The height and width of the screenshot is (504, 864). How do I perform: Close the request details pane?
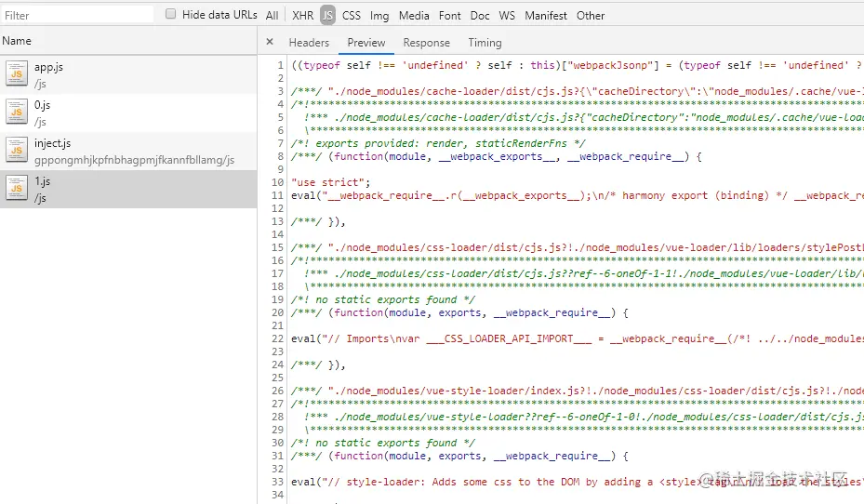click(270, 42)
